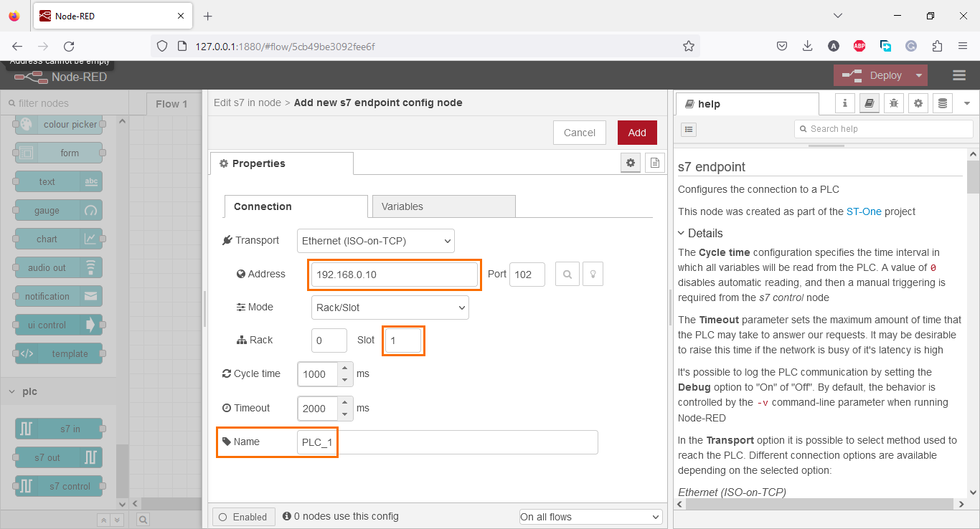Increase Cycle time using the up stepper
The image size is (980, 529).
[345, 369]
